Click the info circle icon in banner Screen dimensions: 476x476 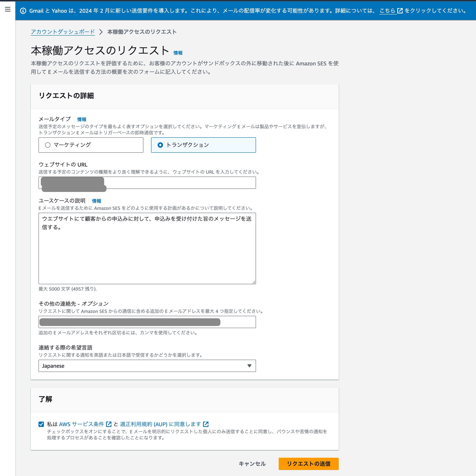point(23,11)
